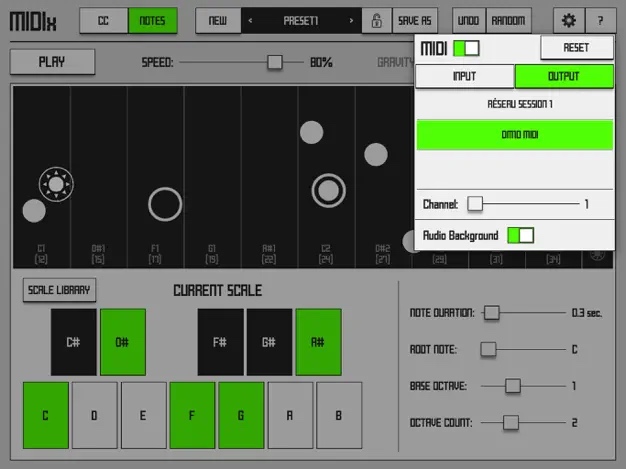Enable the B key in current scale
Image resolution: width=626 pixels, height=469 pixels.
339,415
